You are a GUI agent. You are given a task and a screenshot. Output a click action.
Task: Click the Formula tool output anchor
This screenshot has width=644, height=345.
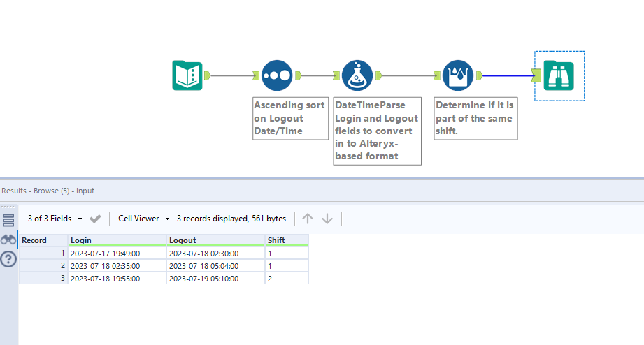pyautogui.click(x=379, y=75)
